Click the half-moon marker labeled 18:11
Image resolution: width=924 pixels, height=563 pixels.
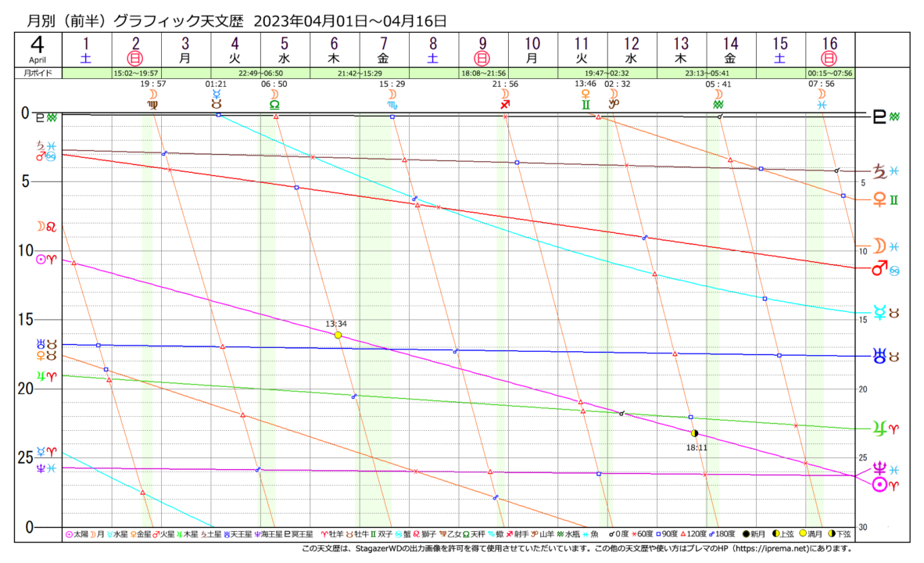(x=694, y=433)
